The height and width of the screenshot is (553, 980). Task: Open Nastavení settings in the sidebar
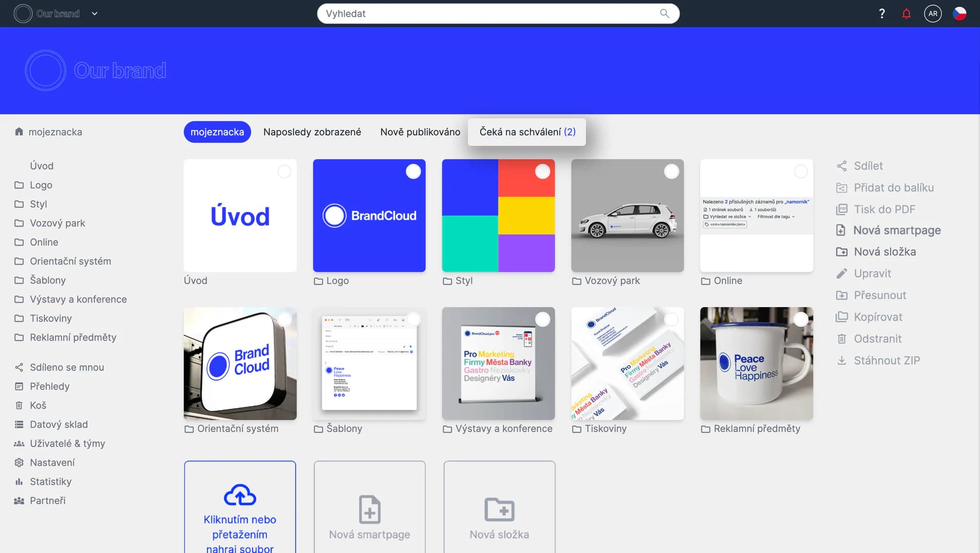(x=52, y=462)
